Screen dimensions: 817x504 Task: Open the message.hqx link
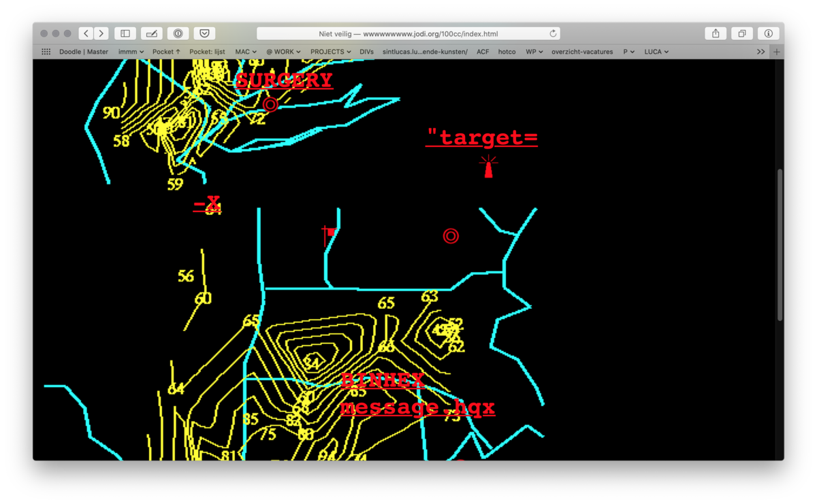tap(417, 407)
